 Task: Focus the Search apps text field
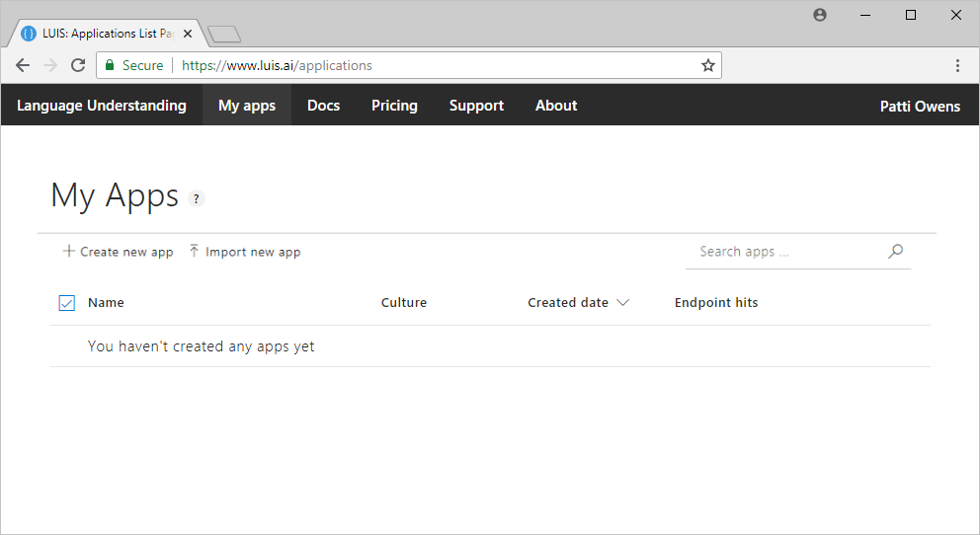coord(785,252)
